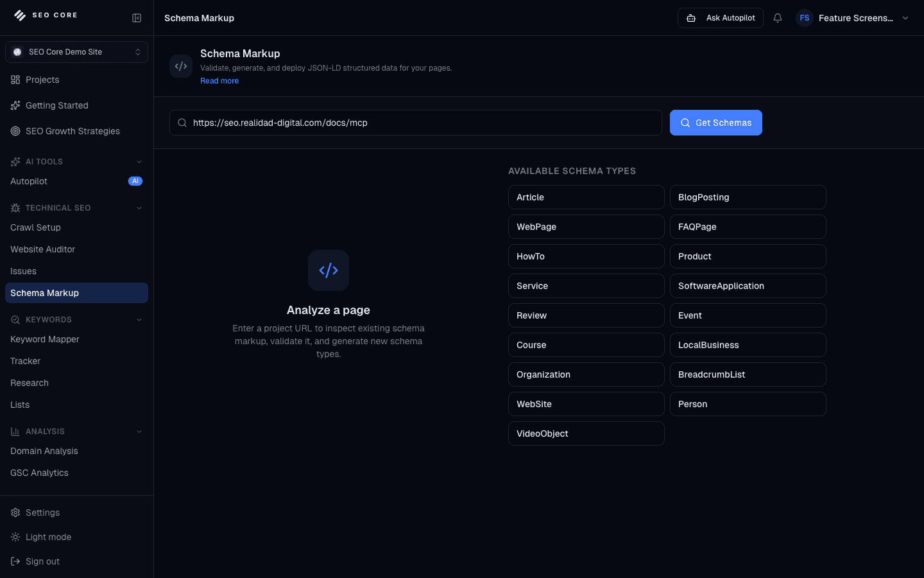Click the AI Tools sparkle icon
The height and width of the screenshot is (578, 924).
15,162
